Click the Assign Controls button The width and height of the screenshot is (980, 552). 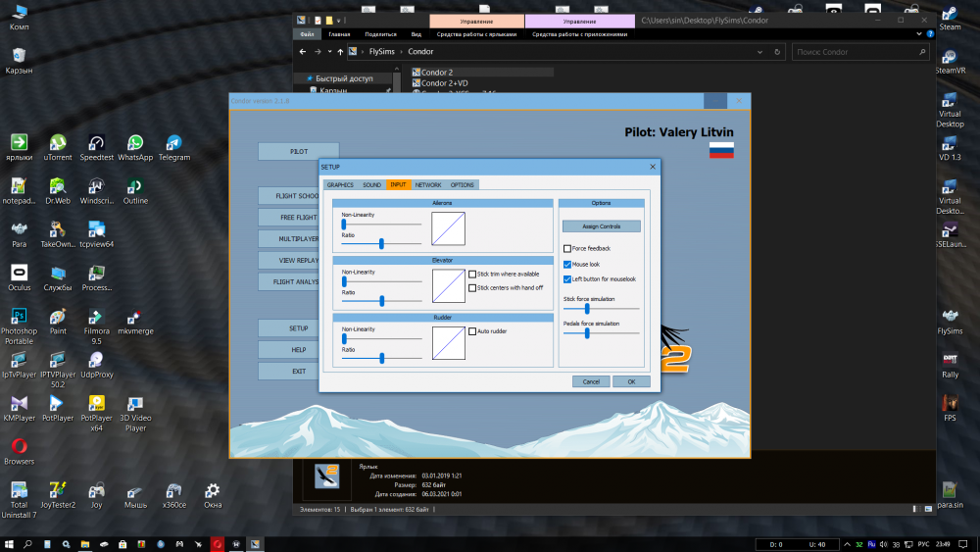click(602, 226)
